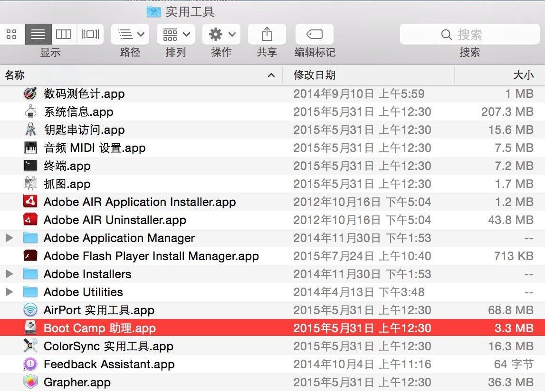Select the Keychain Access (钥匙串访问) icon
Image resolution: width=545 pixels, height=392 pixels.
[x=30, y=130]
